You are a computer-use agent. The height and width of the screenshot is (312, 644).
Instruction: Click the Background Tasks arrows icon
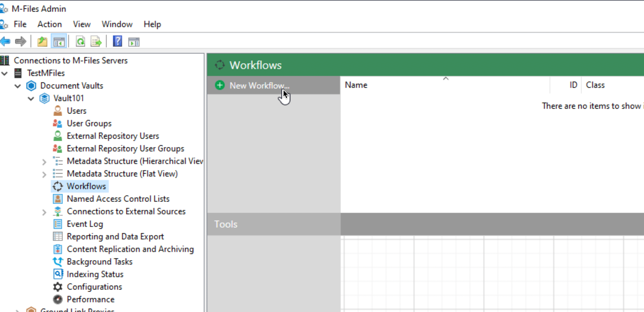pyautogui.click(x=58, y=262)
